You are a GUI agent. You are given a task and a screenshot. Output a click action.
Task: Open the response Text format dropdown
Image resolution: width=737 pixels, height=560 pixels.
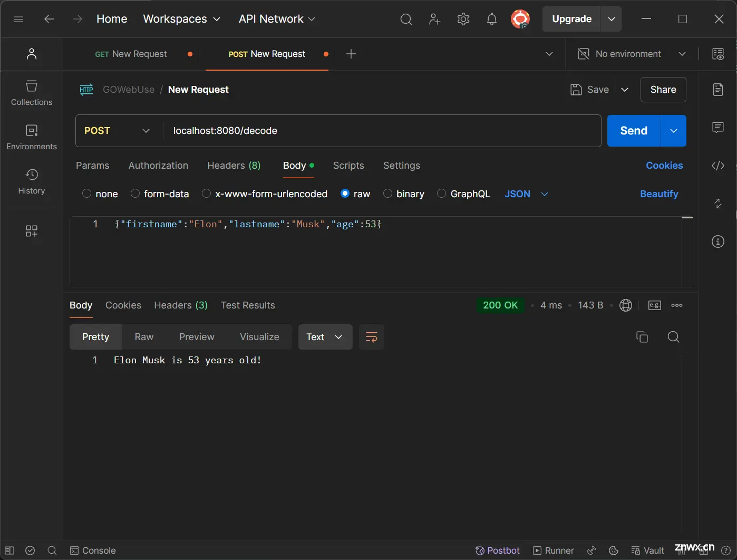325,337
